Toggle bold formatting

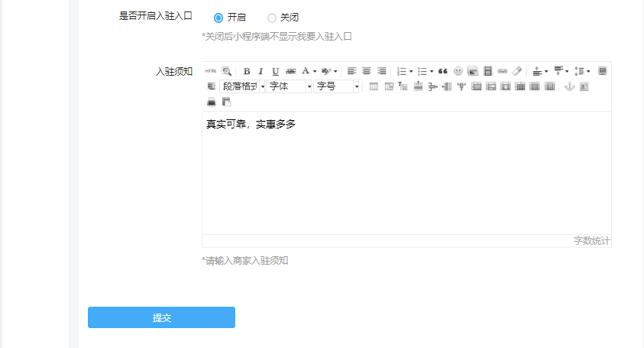247,71
